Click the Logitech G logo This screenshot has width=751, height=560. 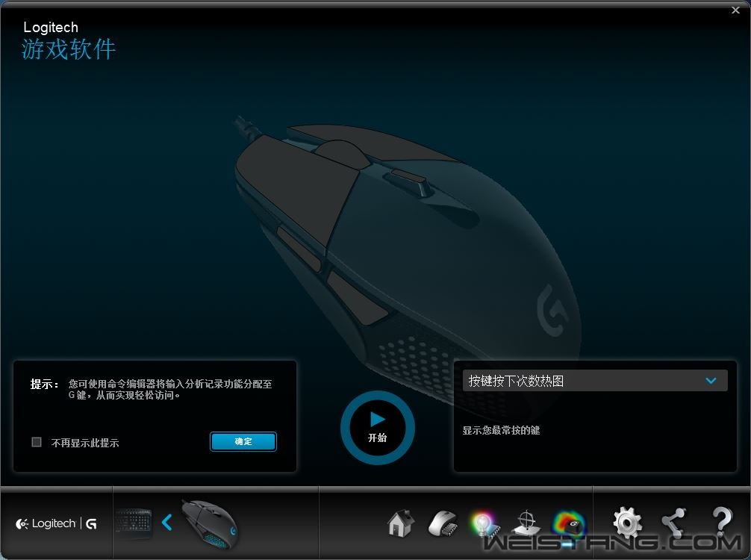pos(57,523)
